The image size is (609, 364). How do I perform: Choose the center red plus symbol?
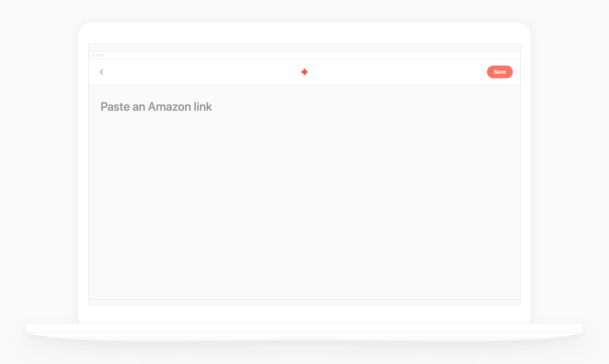tap(304, 72)
